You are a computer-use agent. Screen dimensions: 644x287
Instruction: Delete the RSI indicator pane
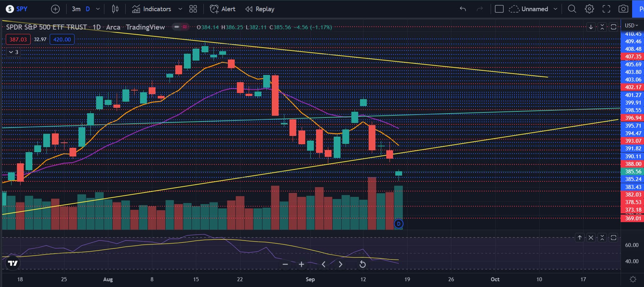coord(591,238)
